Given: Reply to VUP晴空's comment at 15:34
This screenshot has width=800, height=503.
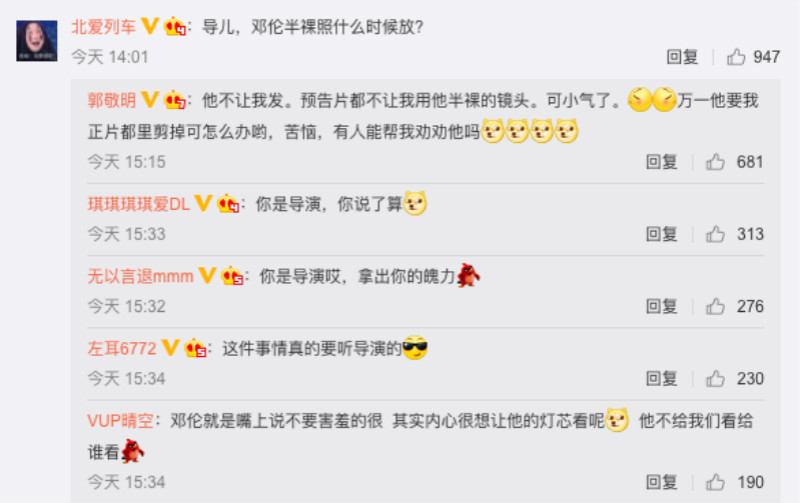Looking at the screenshot, I should tap(662, 482).
